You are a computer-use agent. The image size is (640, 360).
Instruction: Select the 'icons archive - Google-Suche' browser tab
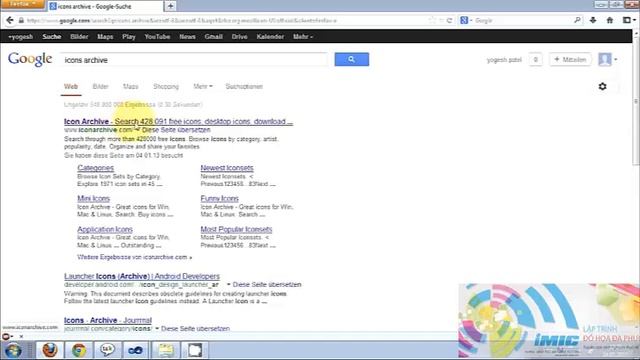pos(105,6)
